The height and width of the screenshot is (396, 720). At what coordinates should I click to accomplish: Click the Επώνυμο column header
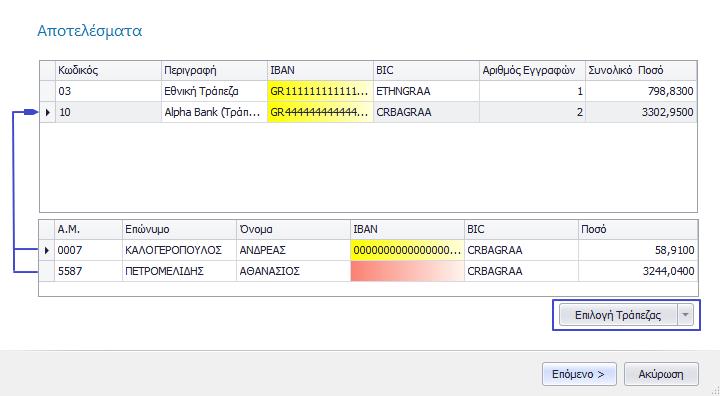pos(179,229)
